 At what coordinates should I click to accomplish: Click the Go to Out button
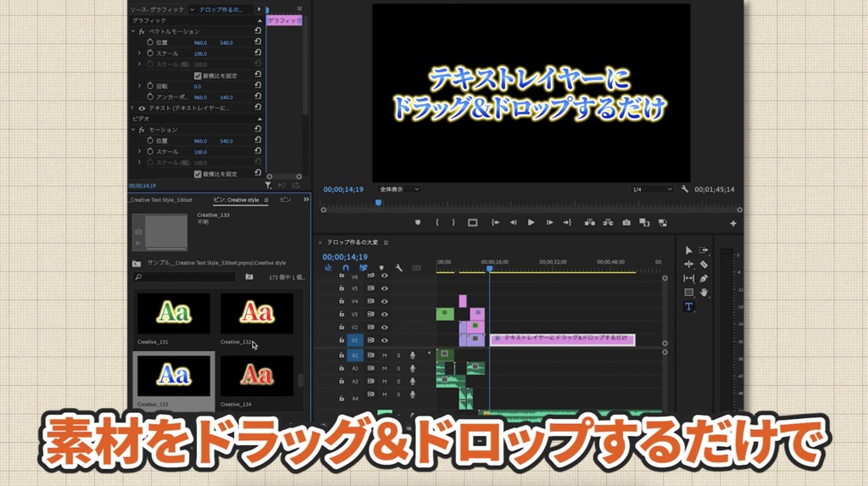pyautogui.click(x=567, y=223)
